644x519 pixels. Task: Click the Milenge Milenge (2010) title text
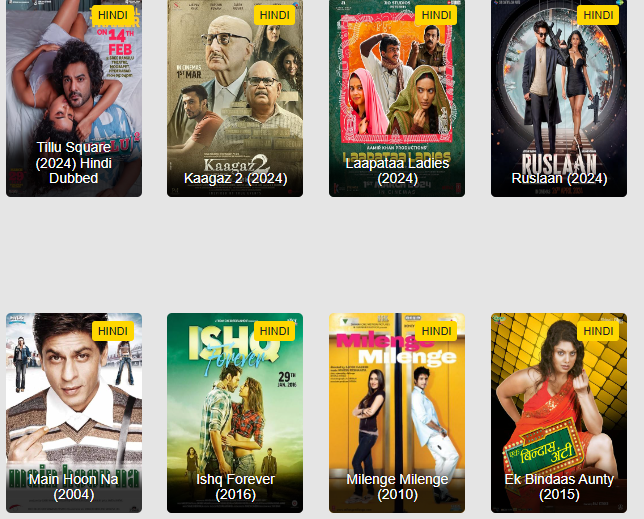click(397, 487)
